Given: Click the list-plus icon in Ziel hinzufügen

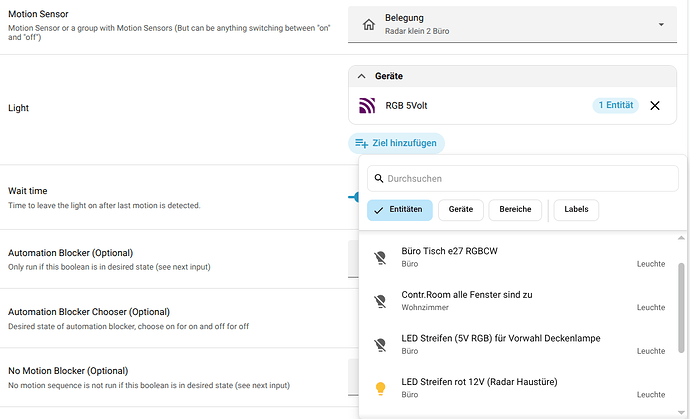Looking at the screenshot, I should [x=361, y=143].
